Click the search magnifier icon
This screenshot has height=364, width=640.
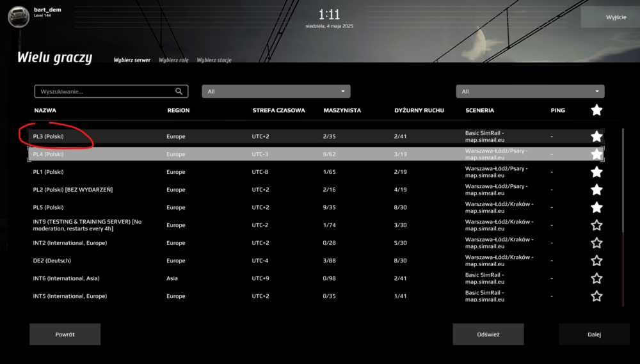pyautogui.click(x=179, y=91)
